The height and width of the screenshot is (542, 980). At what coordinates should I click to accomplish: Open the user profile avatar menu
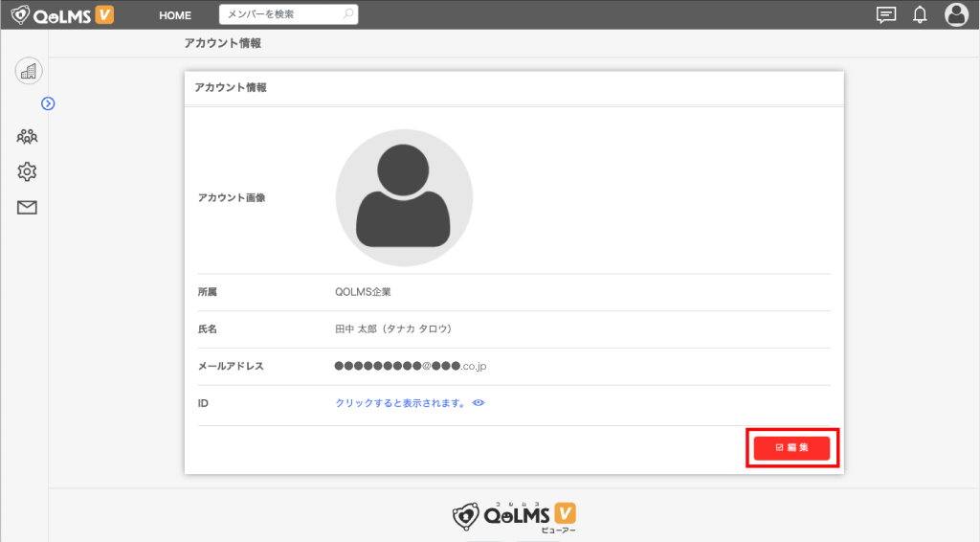956,14
